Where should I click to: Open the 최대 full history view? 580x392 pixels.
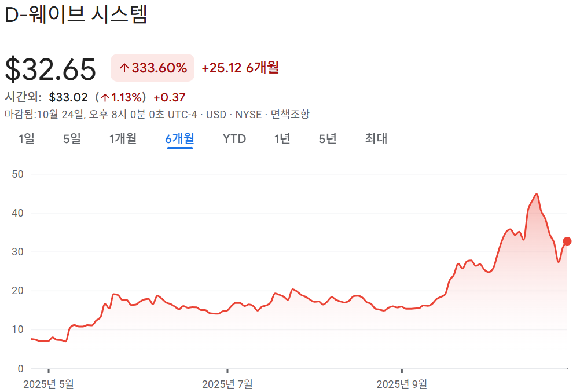(375, 139)
